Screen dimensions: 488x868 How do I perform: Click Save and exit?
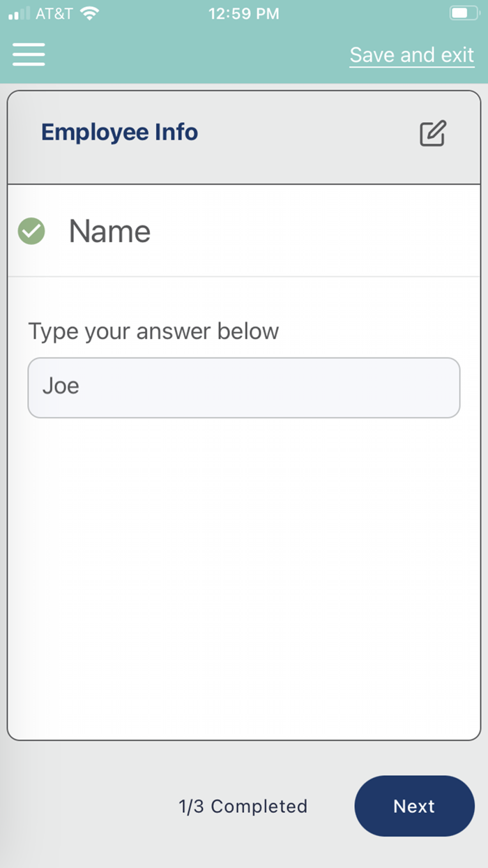(411, 55)
